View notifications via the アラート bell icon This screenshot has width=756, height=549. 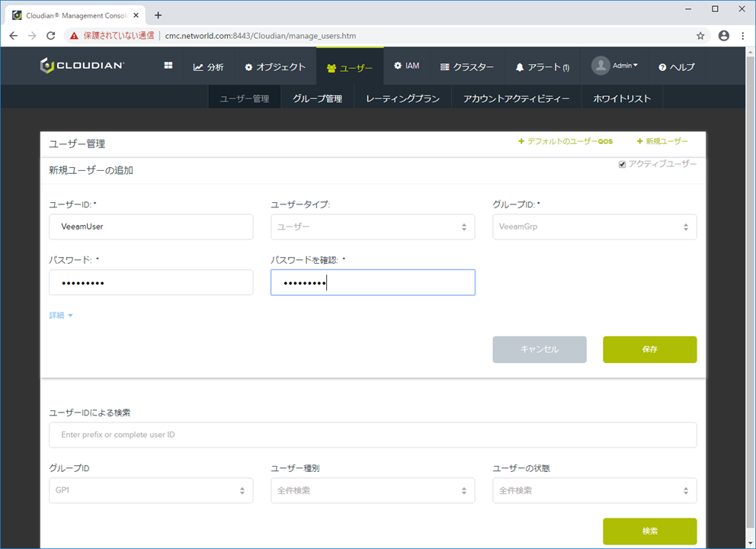(x=519, y=66)
